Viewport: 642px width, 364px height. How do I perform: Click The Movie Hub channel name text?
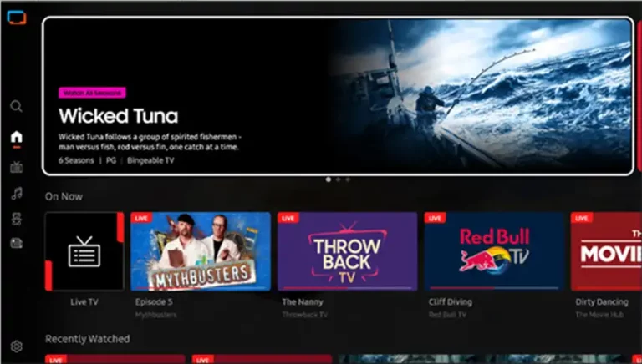click(599, 315)
